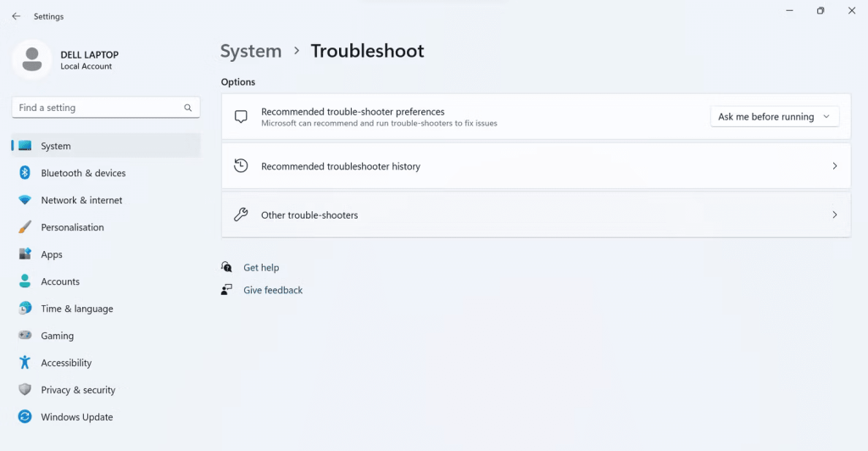
Task: Open the Ask me before running dropdown
Action: (x=775, y=117)
